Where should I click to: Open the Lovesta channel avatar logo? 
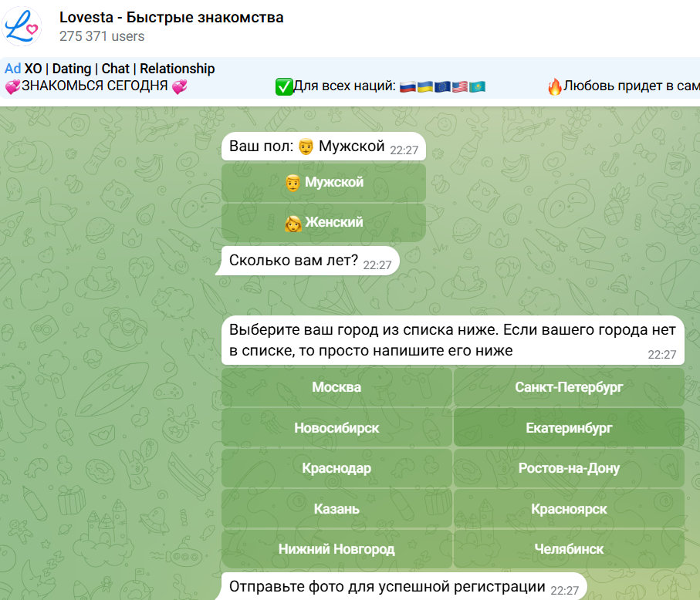pyautogui.click(x=22, y=25)
